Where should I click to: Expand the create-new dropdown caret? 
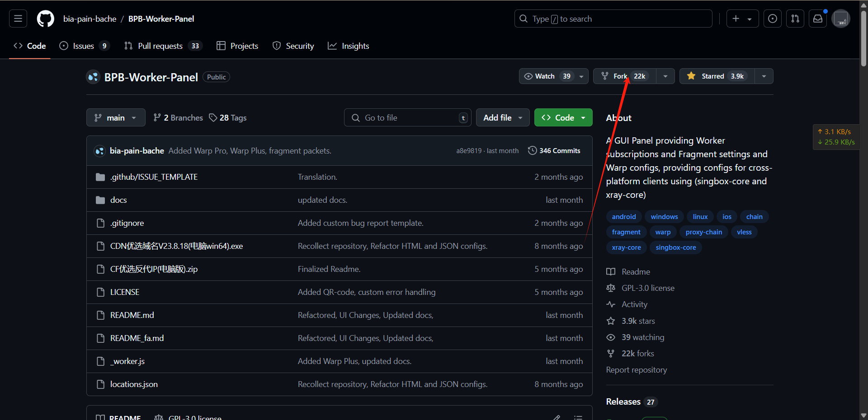(750, 19)
